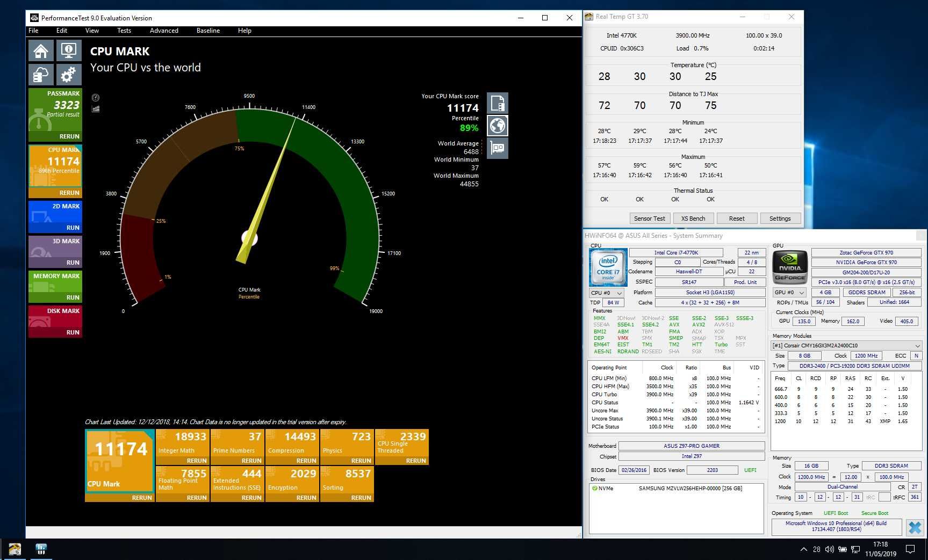
Task: Run the Disk Mark test
Action: (73, 332)
